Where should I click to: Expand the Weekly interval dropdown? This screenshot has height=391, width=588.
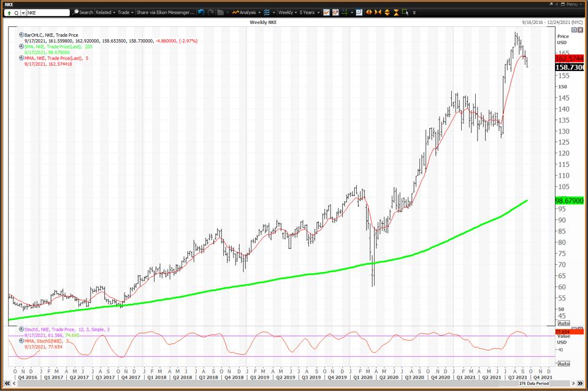(287, 12)
